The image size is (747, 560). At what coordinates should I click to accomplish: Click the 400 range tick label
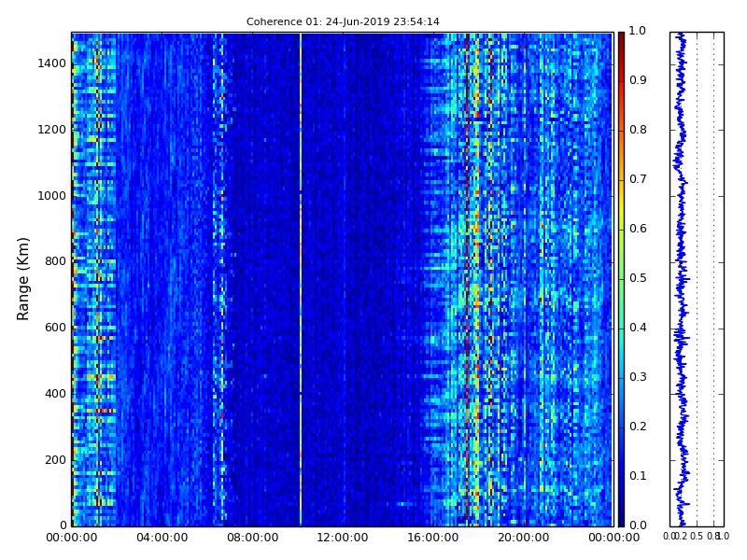(x=55, y=394)
